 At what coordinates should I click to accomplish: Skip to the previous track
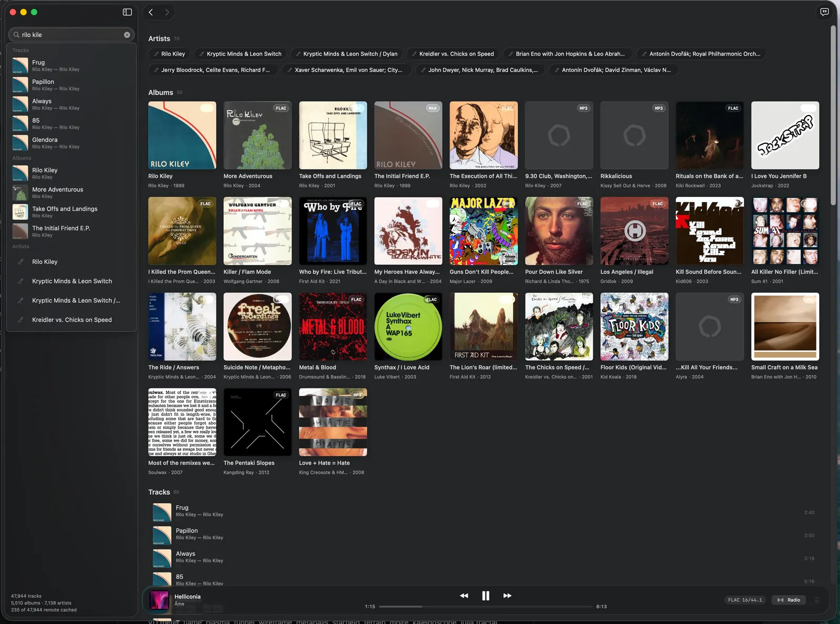(464, 596)
